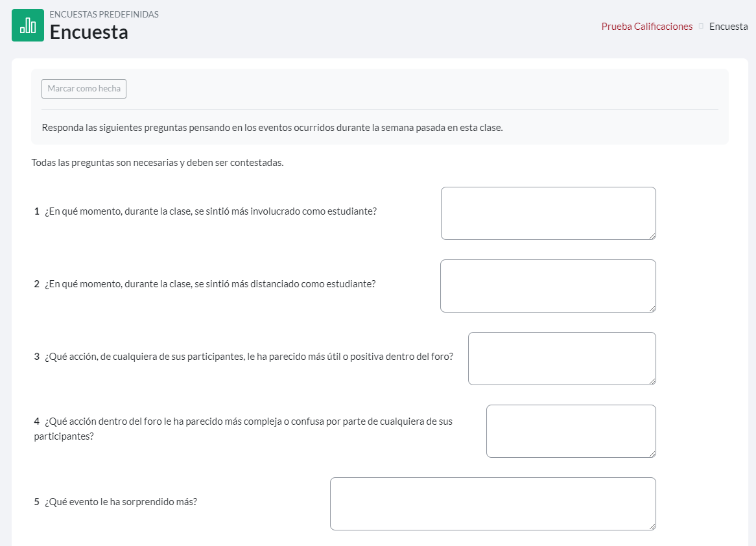Click the resize corner of question 3 text area
756x546 pixels.
[652, 381]
